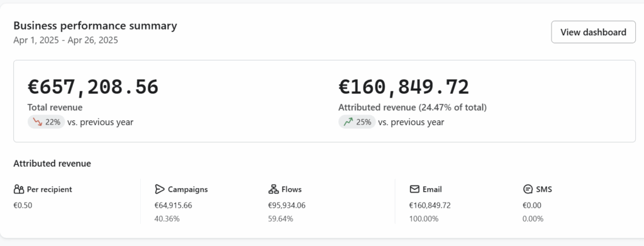Click the Per recipient people icon
Screen dimensions: 644x246
pos(19,189)
